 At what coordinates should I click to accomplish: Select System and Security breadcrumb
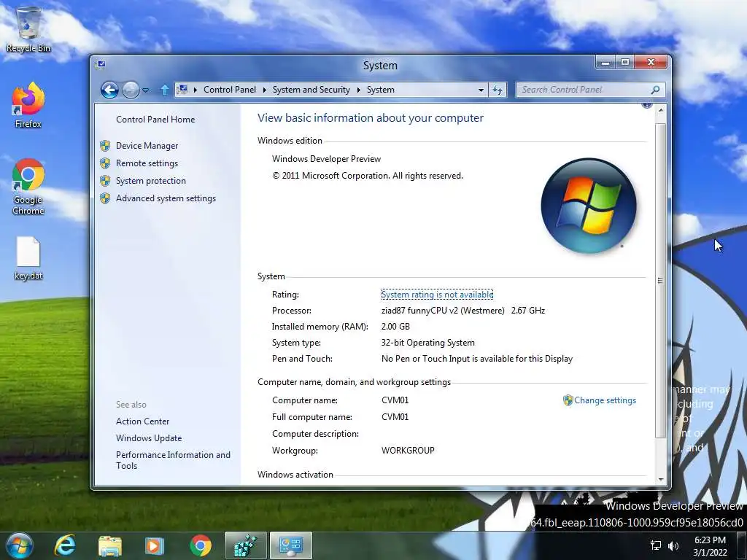[x=311, y=90]
